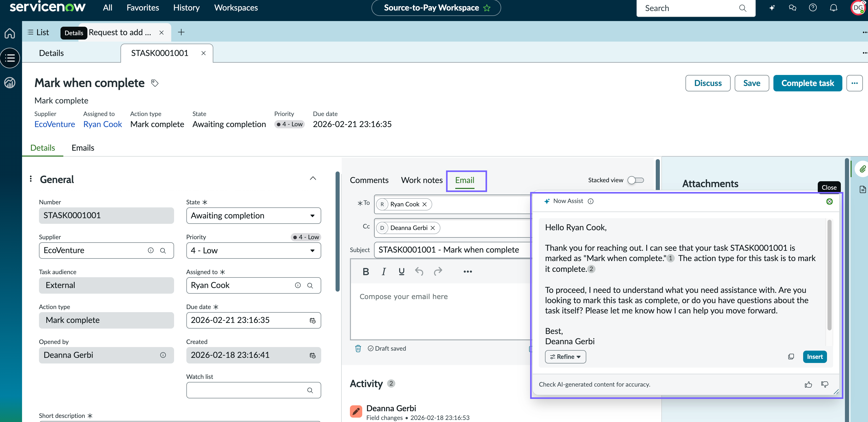Click the Complete task button
This screenshot has height=422, width=868.
tap(807, 83)
